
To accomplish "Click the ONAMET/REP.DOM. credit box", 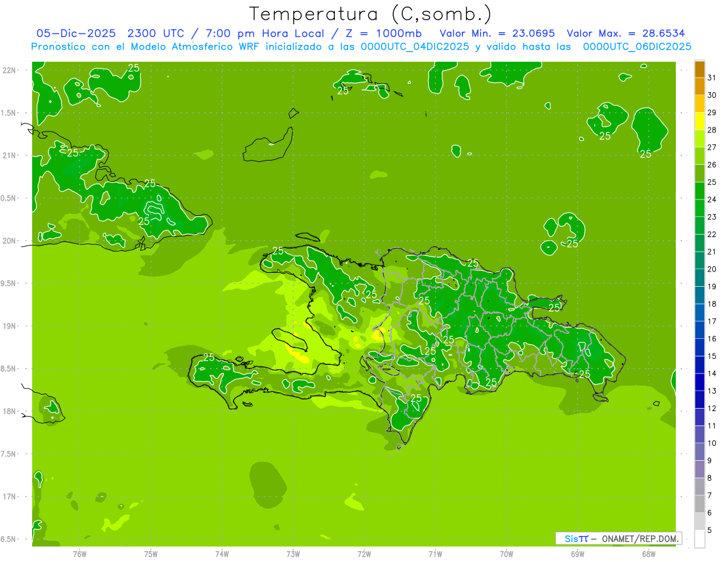I will pyautogui.click(x=618, y=538).
